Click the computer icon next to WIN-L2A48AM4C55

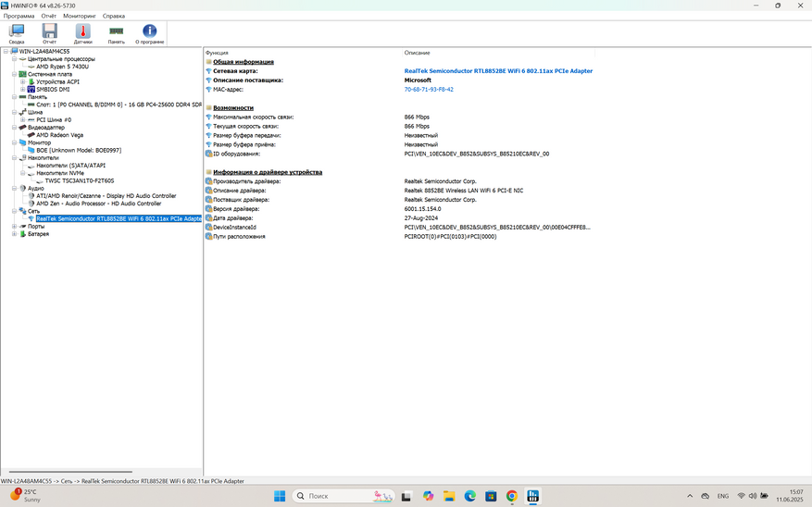[14, 51]
